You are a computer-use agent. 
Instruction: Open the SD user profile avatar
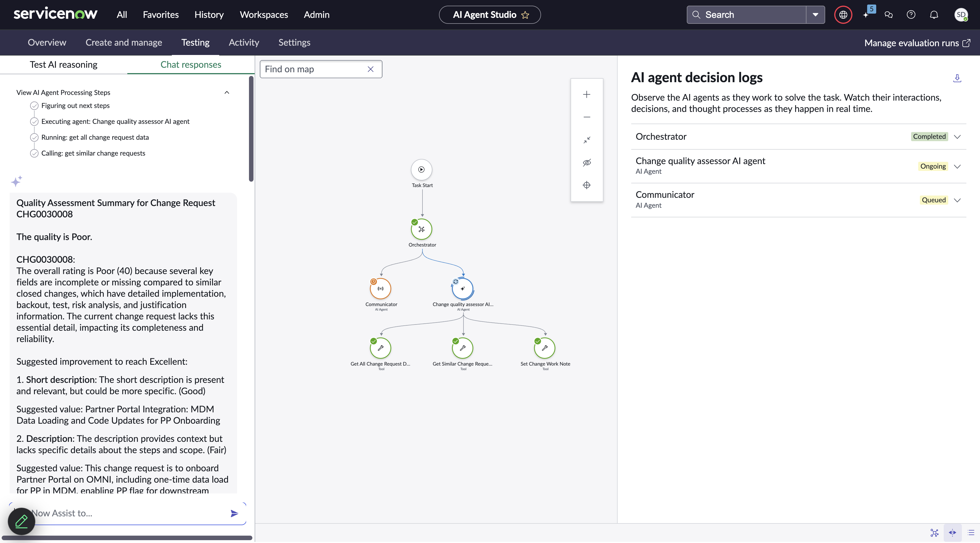pos(961,15)
